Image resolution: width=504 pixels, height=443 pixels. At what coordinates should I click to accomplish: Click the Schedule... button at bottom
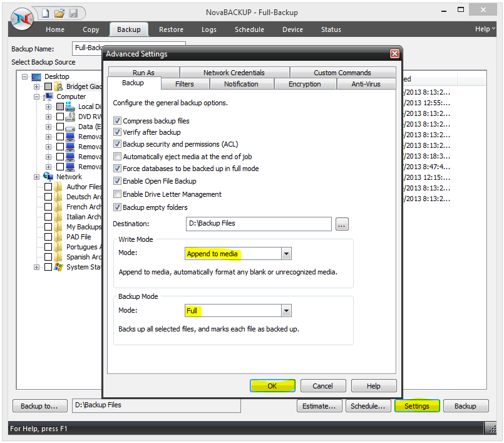click(x=368, y=405)
